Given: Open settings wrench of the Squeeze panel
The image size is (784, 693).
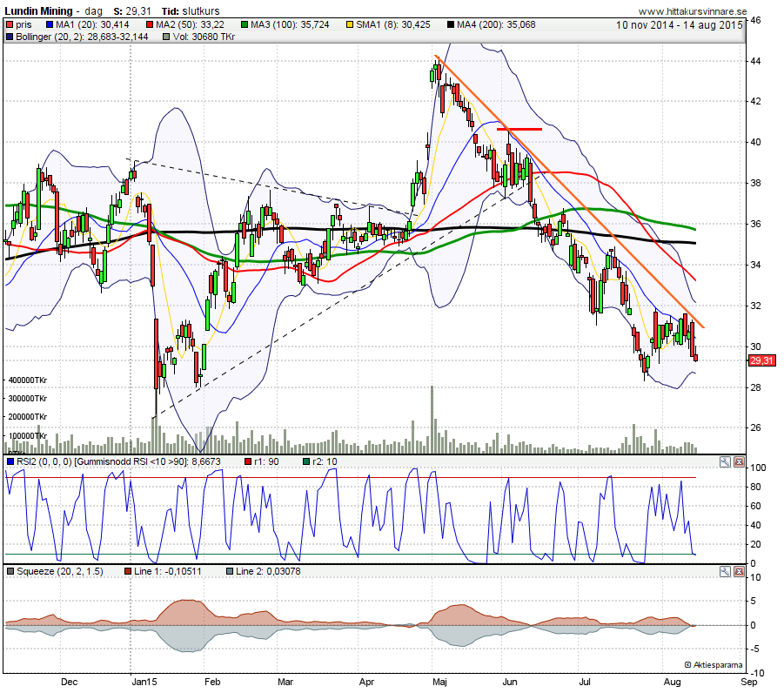Looking at the screenshot, I should [x=725, y=571].
